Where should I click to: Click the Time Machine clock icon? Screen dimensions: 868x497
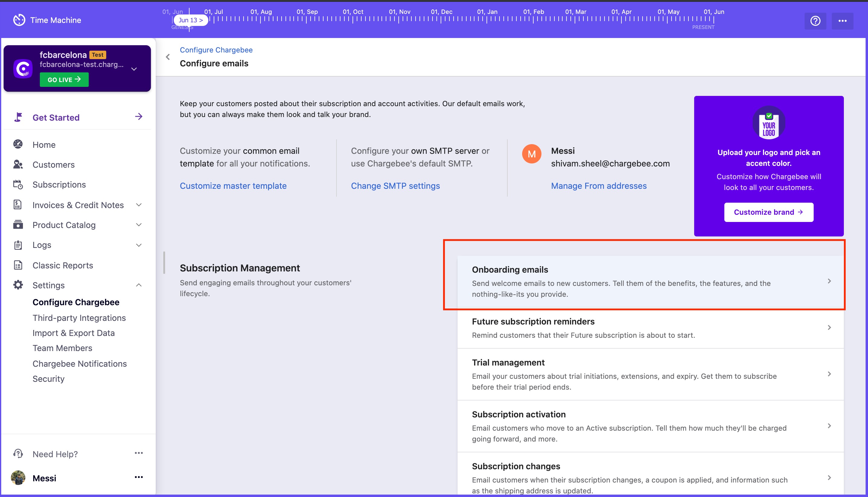click(19, 20)
